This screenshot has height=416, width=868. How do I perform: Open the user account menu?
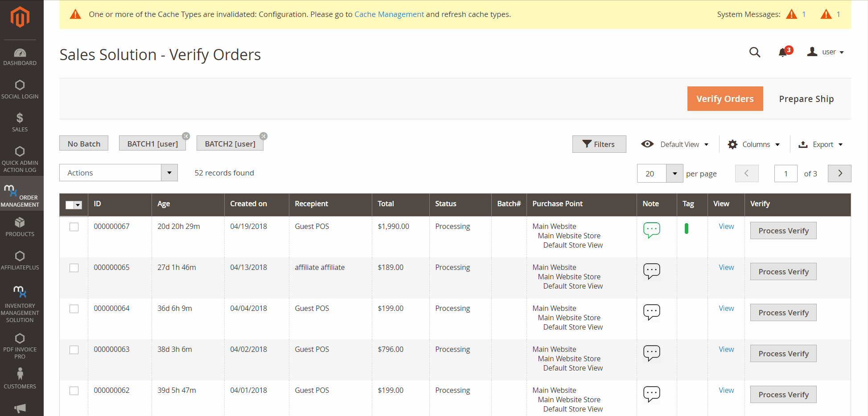(x=826, y=52)
